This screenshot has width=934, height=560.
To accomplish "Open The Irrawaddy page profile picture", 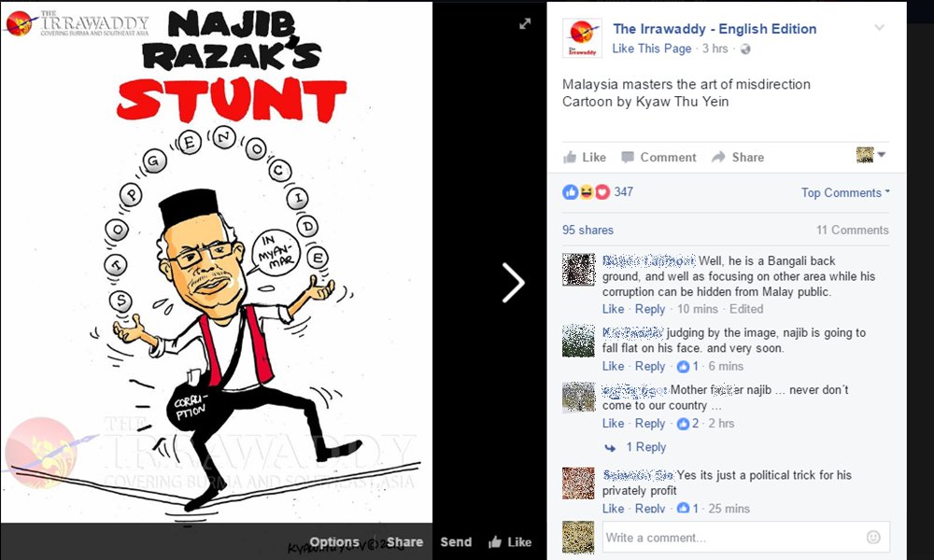I will pos(582,37).
